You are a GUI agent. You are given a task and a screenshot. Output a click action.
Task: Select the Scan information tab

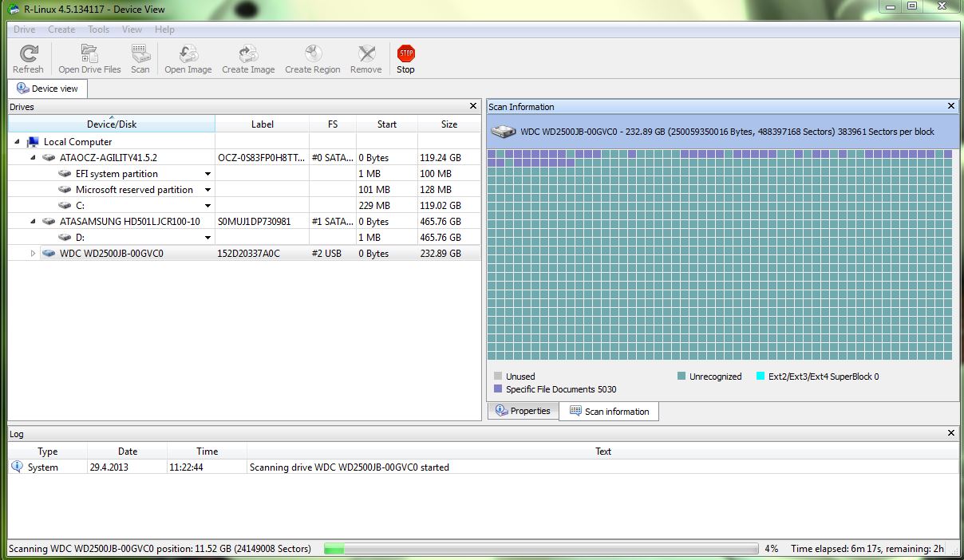click(609, 412)
